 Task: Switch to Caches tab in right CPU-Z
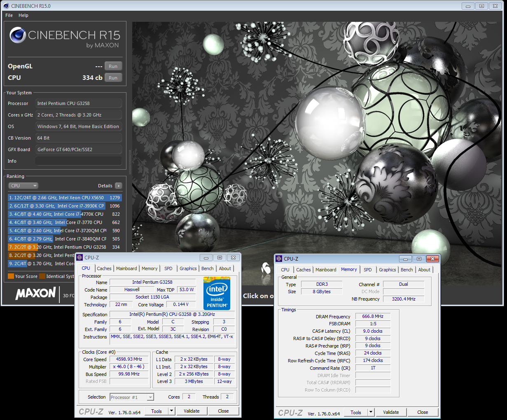point(304,270)
